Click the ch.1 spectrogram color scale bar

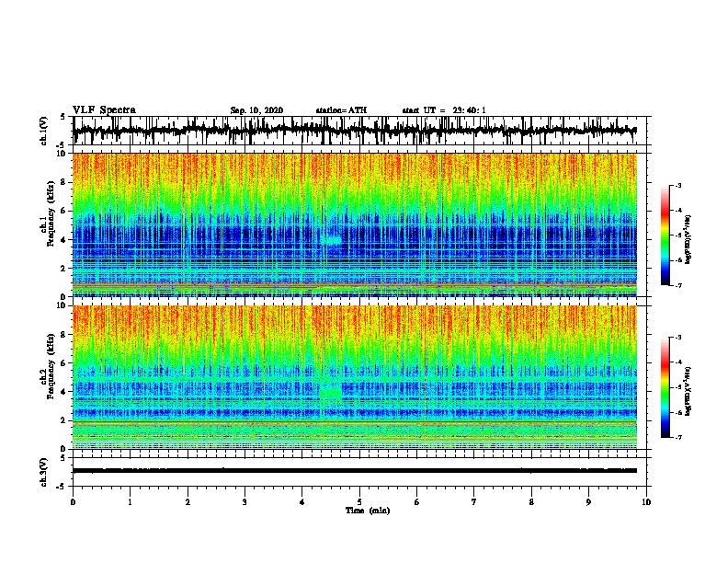(665, 236)
